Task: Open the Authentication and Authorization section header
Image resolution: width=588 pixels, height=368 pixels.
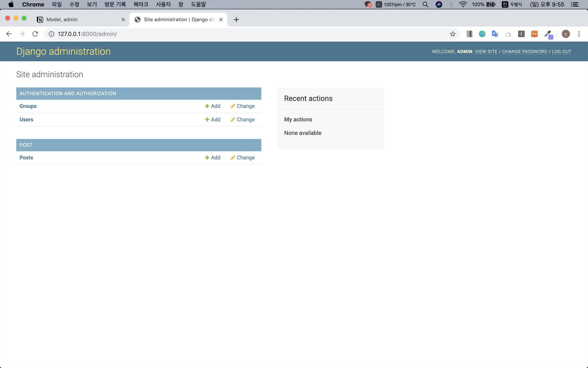Action: pos(68,93)
